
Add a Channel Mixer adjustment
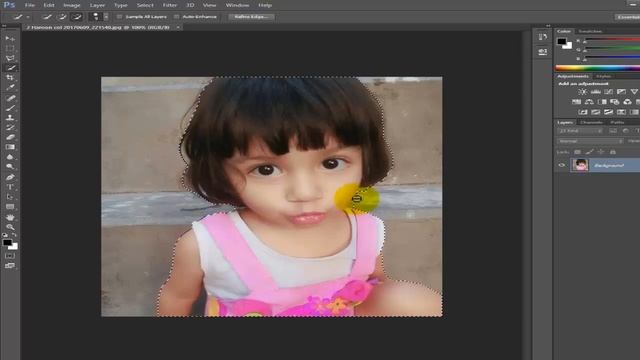click(x=627, y=102)
